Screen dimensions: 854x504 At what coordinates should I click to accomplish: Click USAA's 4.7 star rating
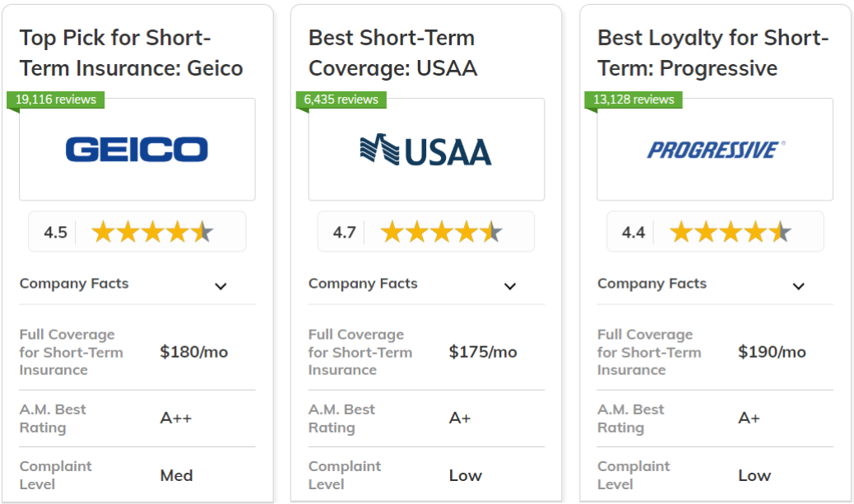pos(426,232)
